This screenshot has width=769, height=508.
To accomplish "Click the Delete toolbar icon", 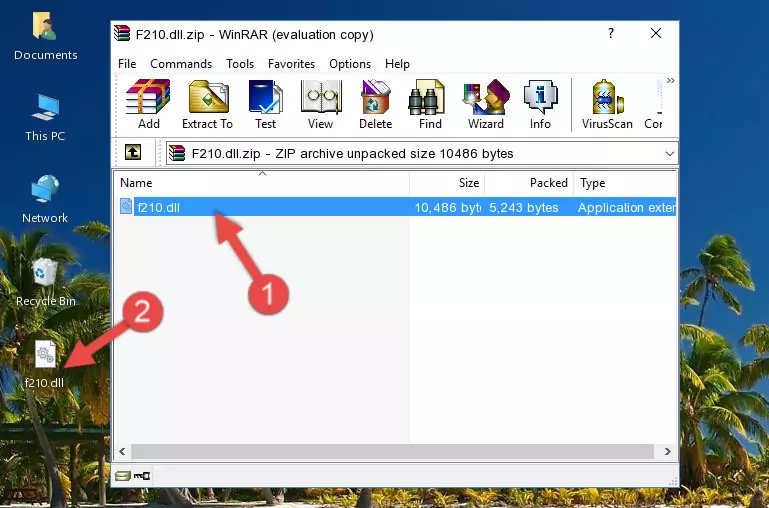I will [x=376, y=104].
